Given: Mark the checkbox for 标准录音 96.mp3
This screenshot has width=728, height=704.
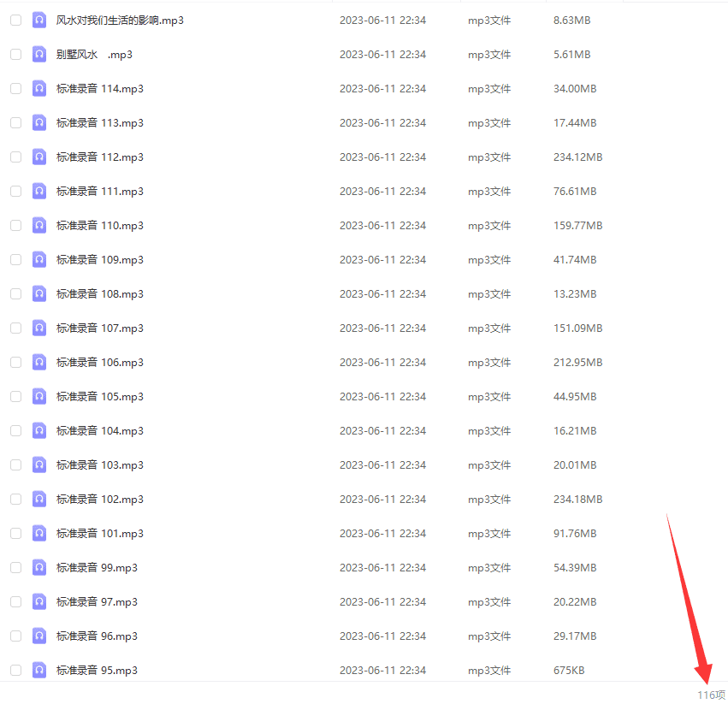Looking at the screenshot, I should pos(15,636).
